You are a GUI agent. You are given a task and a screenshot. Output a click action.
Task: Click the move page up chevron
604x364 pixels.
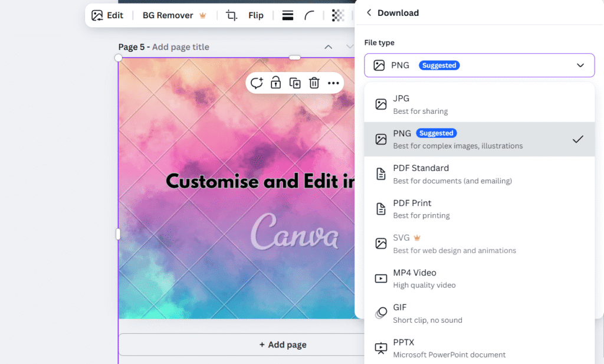328,47
